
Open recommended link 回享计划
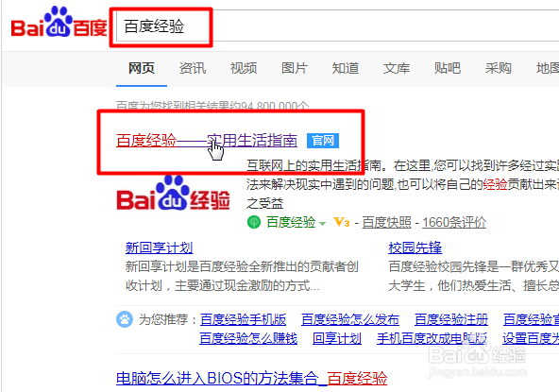pos(337,338)
